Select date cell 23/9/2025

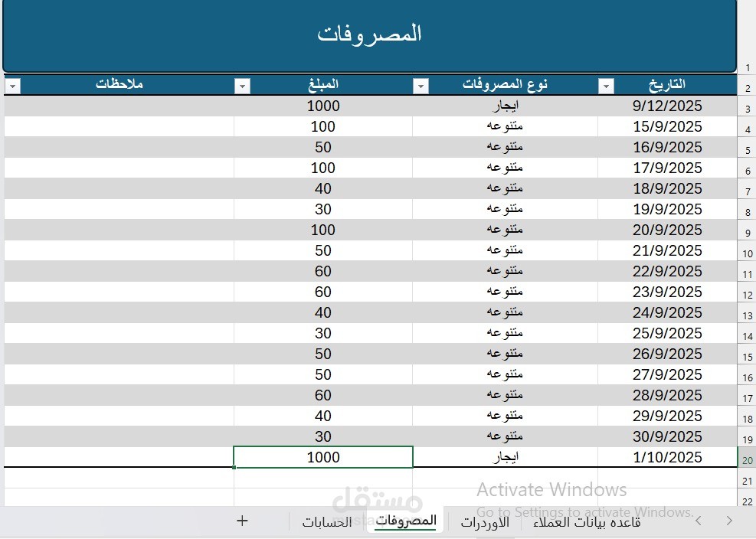pyautogui.click(x=667, y=292)
